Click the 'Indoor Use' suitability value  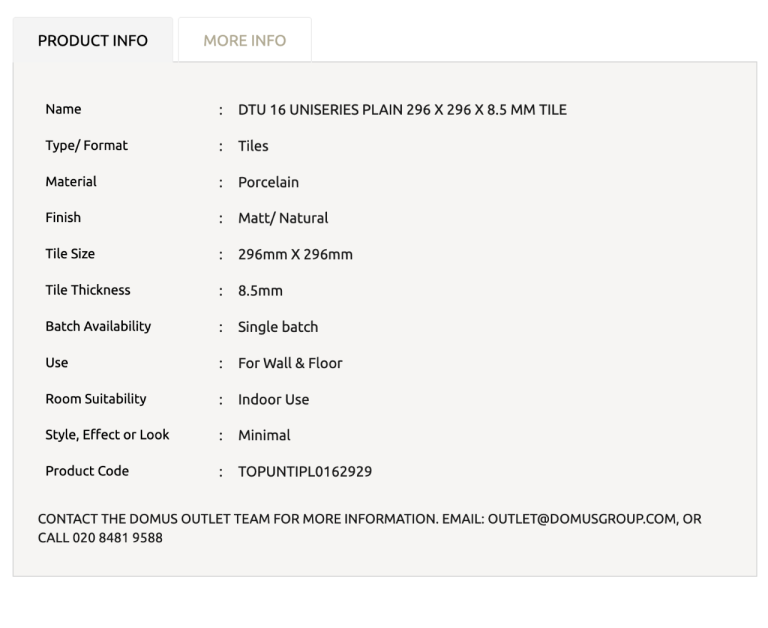tap(273, 399)
